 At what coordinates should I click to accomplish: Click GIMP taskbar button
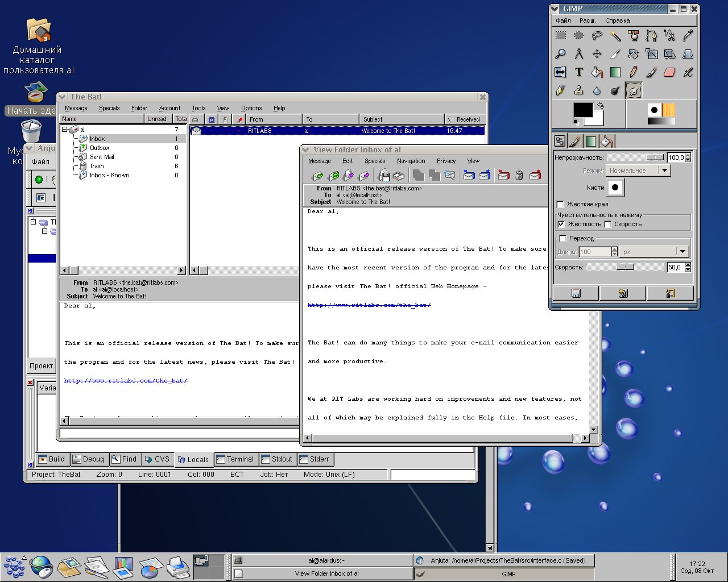(x=504, y=574)
